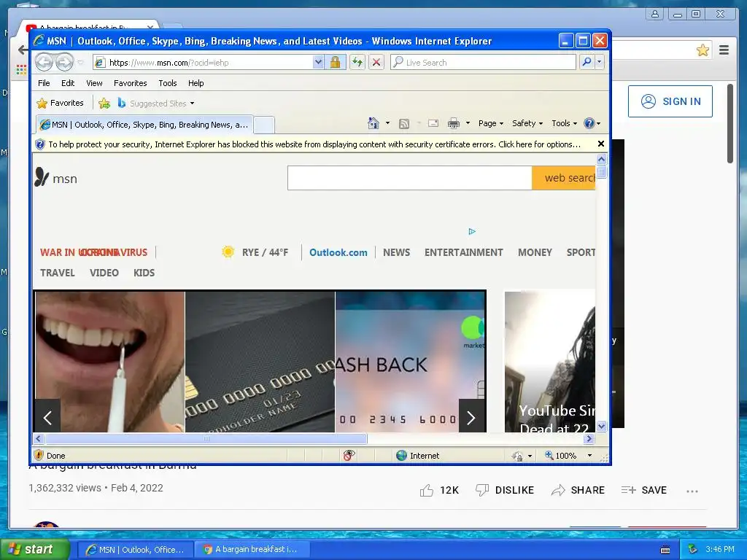Expand the address bar URL history dropdown
Image resolution: width=747 pixels, height=560 pixels.
pyautogui.click(x=318, y=63)
